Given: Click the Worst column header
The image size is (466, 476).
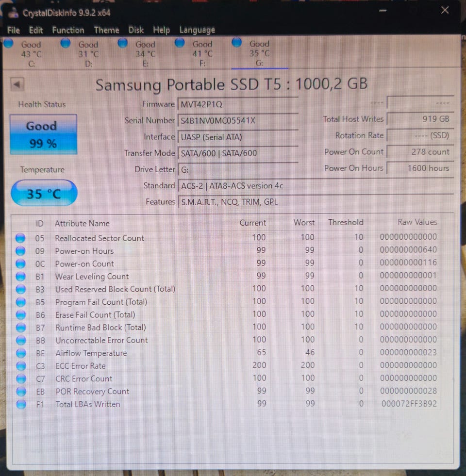Looking at the screenshot, I should point(304,223).
